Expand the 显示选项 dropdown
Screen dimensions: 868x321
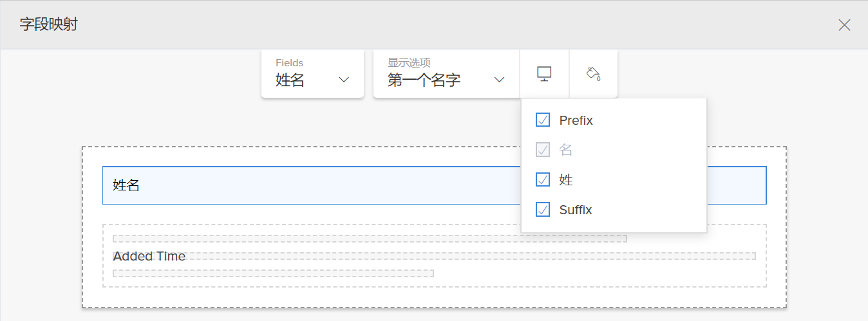point(446,73)
